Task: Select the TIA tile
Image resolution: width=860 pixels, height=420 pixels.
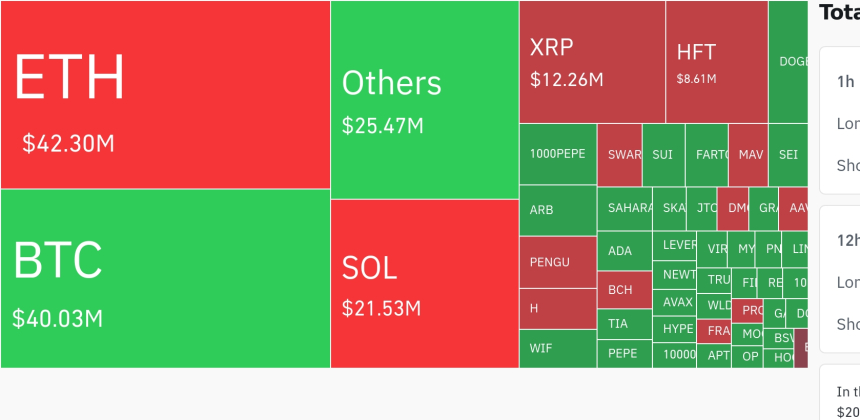Action: point(624,323)
